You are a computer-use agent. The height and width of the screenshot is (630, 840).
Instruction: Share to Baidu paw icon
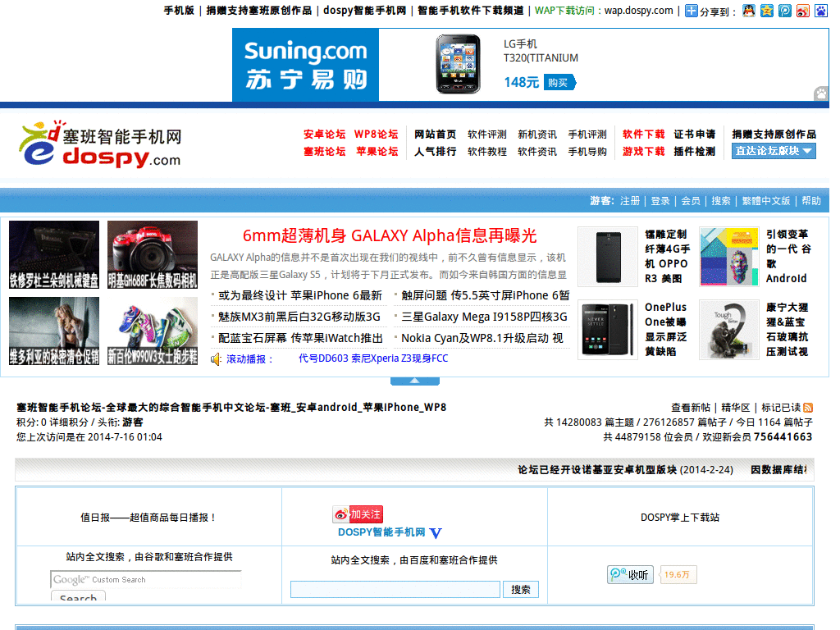821,11
